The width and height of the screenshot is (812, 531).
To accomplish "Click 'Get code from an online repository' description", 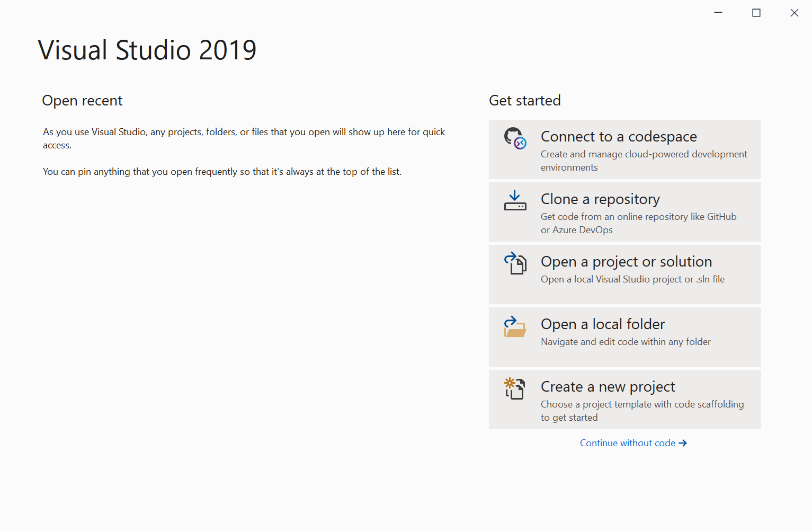I will click(x=639, y=223).
